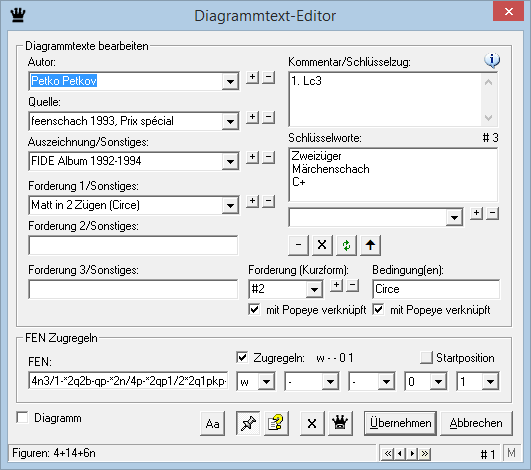Image resolution: width=531 pixels, height=470 pixels.
Task: Open Forderung (Kurzform) #2 dropdown
Action: coord(314,289)
